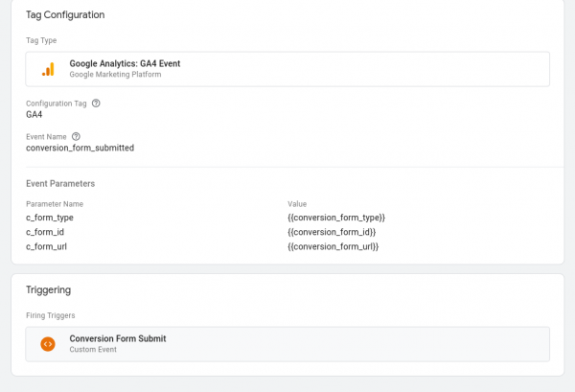Click the Google Analytics bar chart icon
Image resolution: width=575 pixels, height=392 pixels.
tap(48, 69)
